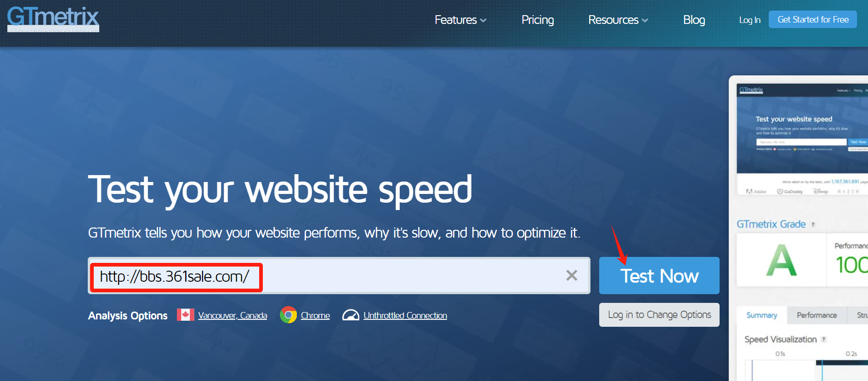Viewport: 868px width, 381px height.
Task: Click the Canada flag icon
Action: pyautogui.click(x=186, y=315)
